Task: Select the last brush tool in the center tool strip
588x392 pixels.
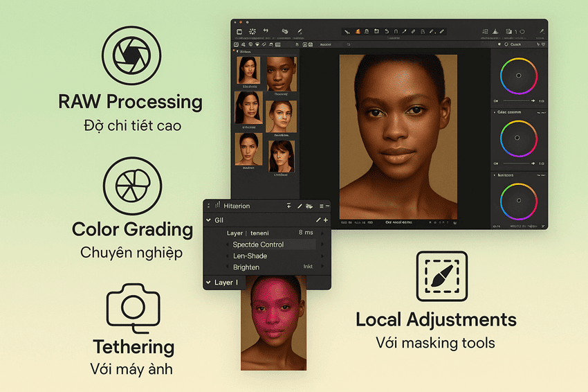Action: (442, 32)
